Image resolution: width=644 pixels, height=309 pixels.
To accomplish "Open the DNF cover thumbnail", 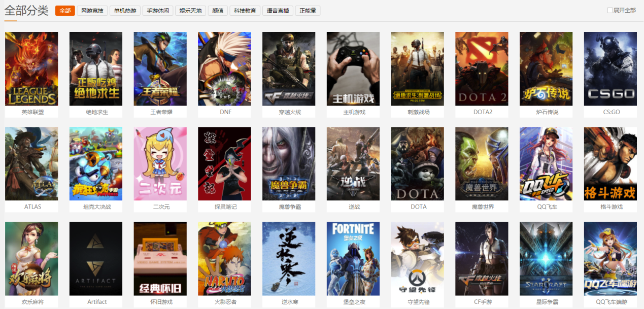I will pyautogui.click(x=224, y=69).
